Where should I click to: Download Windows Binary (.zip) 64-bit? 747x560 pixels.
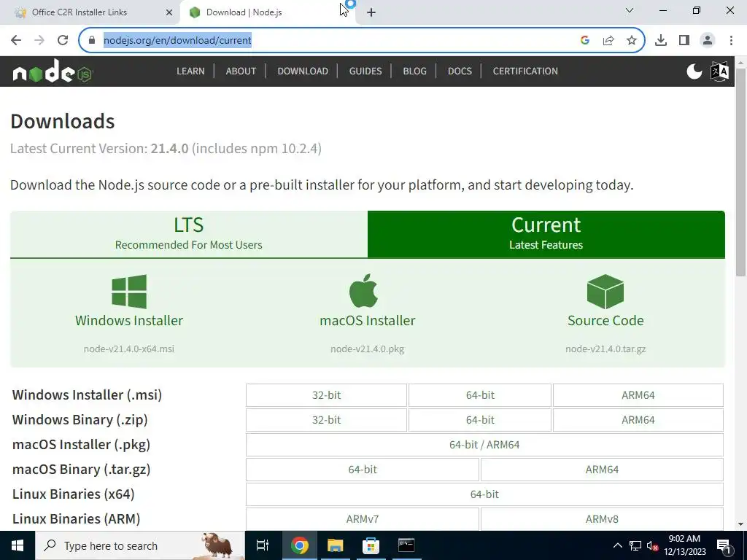pyautogui.click(x=480, y=420)
